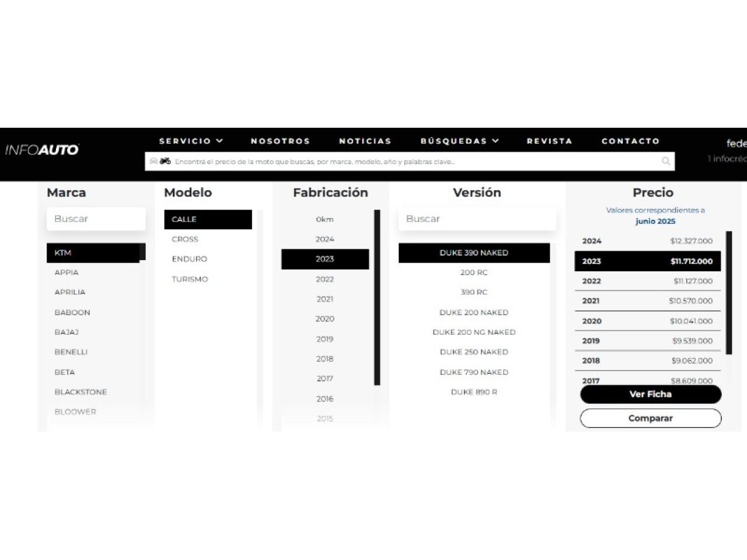Open the NOTICIAS menu item
Screen dimensions: 747x560
click(365, 141)
